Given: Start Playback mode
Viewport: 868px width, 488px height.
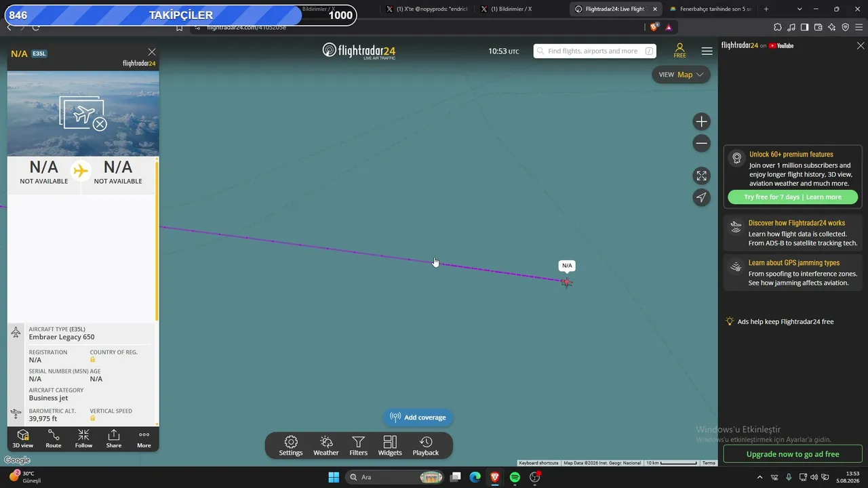Looking at the screenshot, I should [426, 446].
